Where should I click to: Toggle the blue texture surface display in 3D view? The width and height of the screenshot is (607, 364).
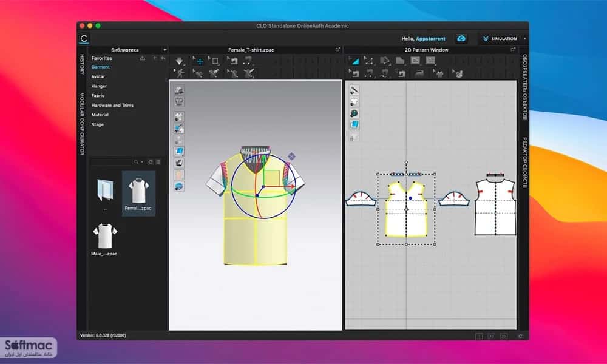coord(179,151)
